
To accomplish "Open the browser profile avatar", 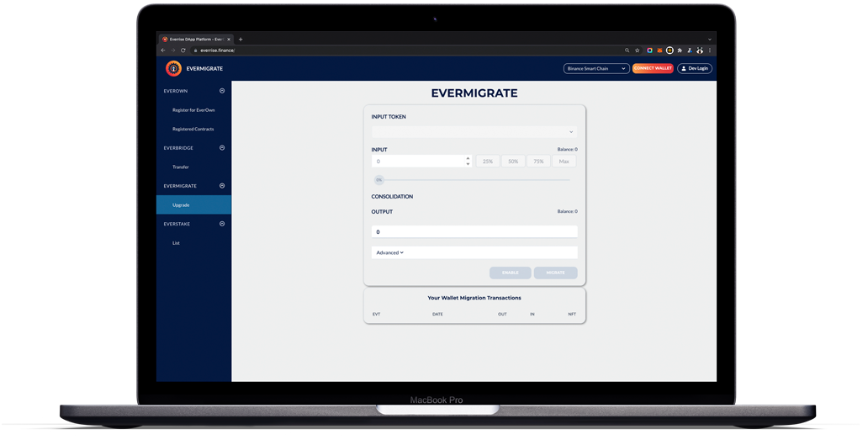I will point(700,50).
